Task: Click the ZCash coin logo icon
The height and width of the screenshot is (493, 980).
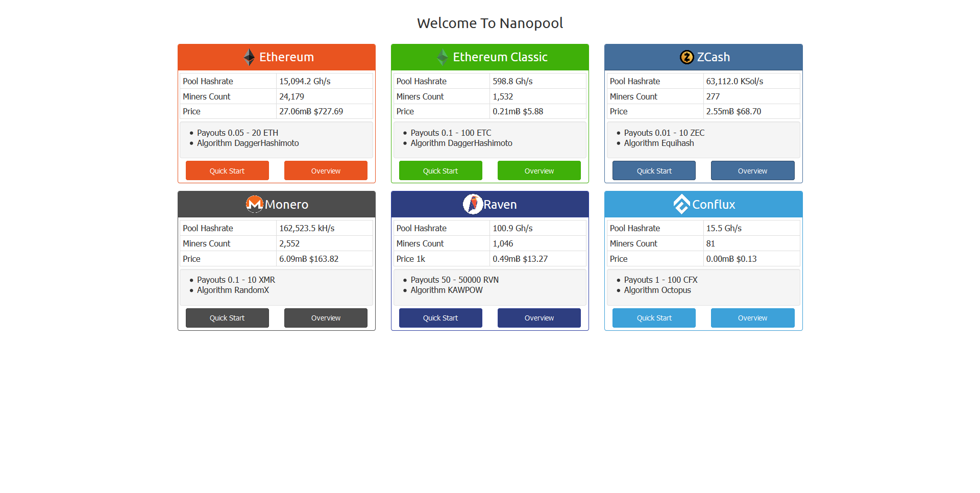Action: pos(687,57)
